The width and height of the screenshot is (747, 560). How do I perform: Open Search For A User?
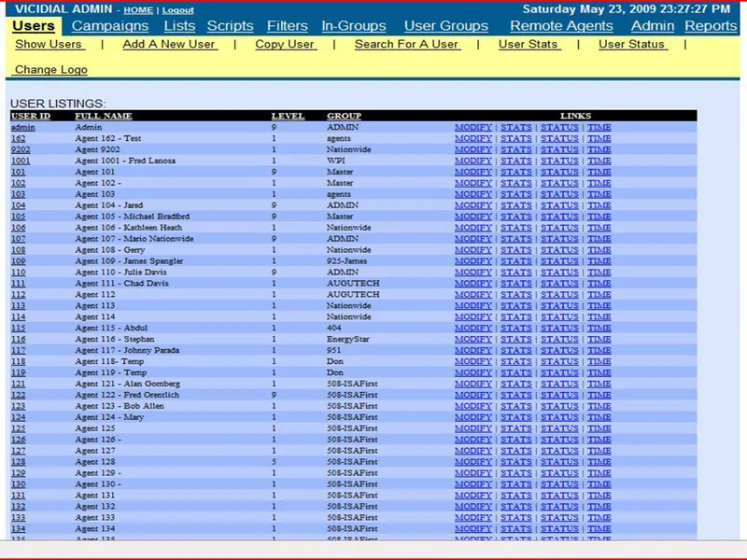point(407,44)
